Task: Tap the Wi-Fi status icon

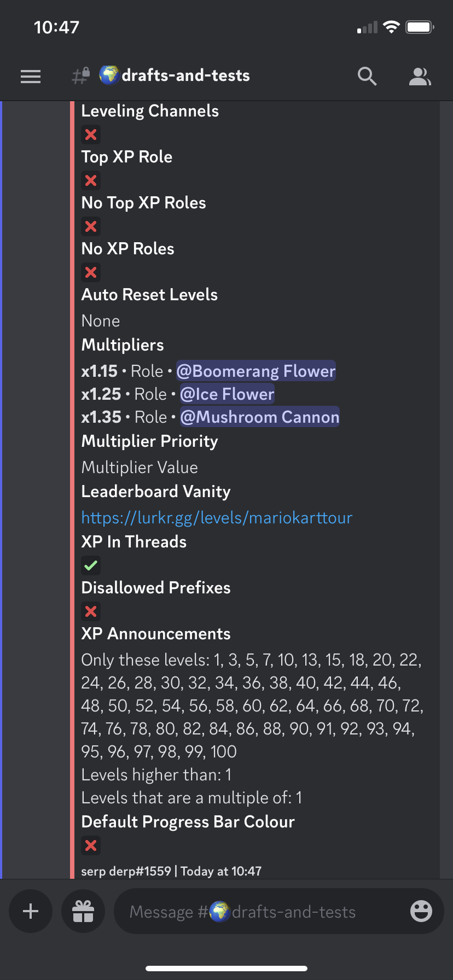Action: click(x=391, y=27)
